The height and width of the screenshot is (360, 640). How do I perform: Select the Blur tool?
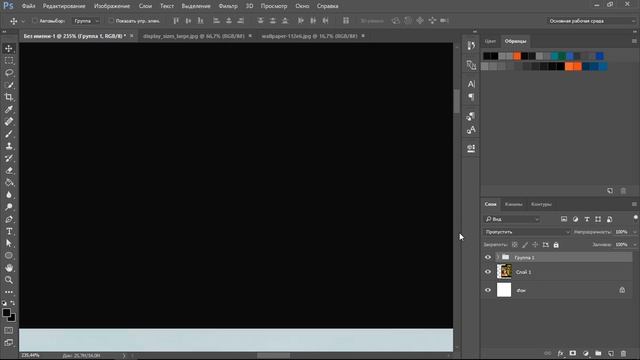9,195
